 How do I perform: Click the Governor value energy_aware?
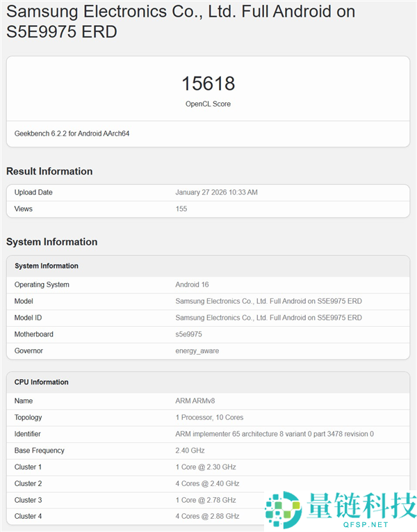coord(197,351)
